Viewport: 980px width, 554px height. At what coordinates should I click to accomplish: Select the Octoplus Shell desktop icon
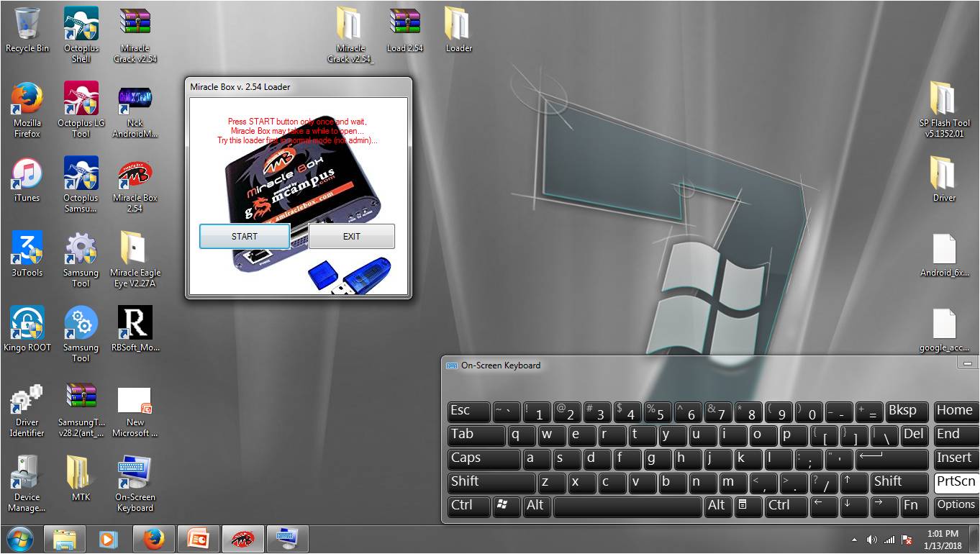(81, 35)
